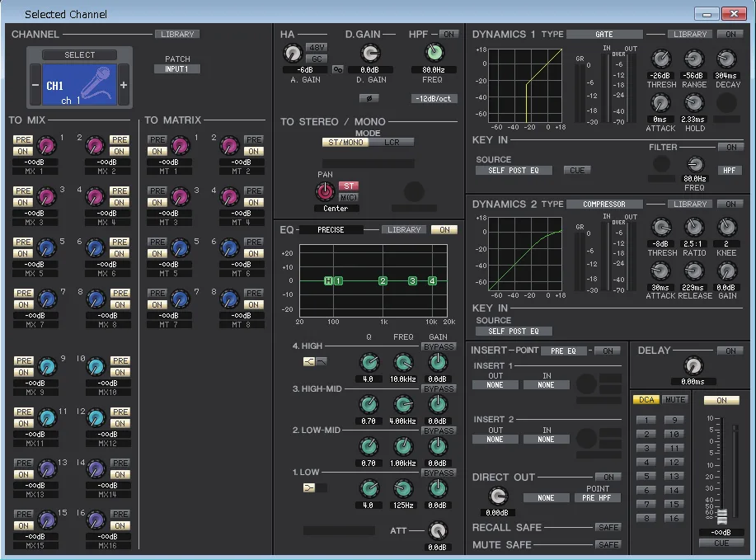Viewport: 756px width, 560px height.
Task: Toggle the 48V phantom power button
Action: (317, 47)
